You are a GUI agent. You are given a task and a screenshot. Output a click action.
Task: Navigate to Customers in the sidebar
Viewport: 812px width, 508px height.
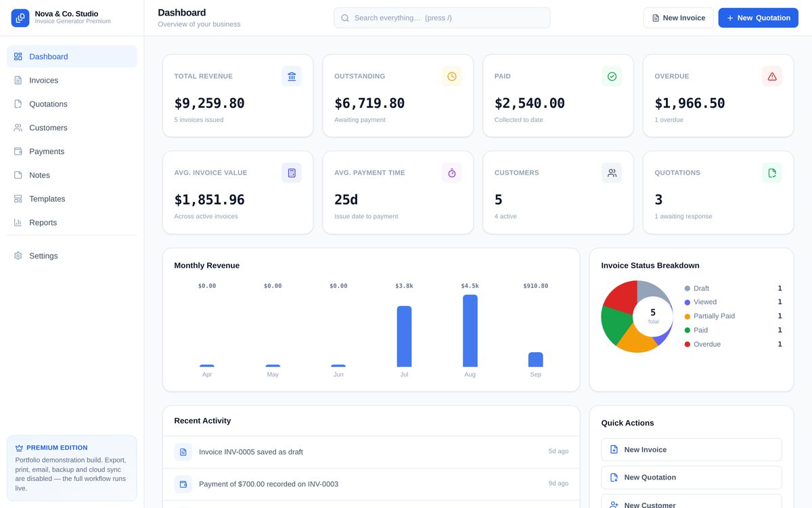[72, 128]
